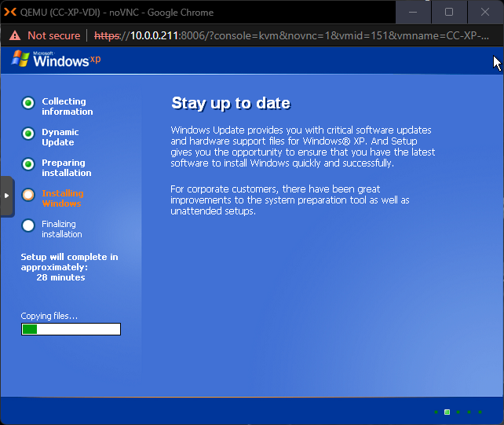Minimize the noVNC Chrome window
The image size is (504, 425).
coord(414,13)
